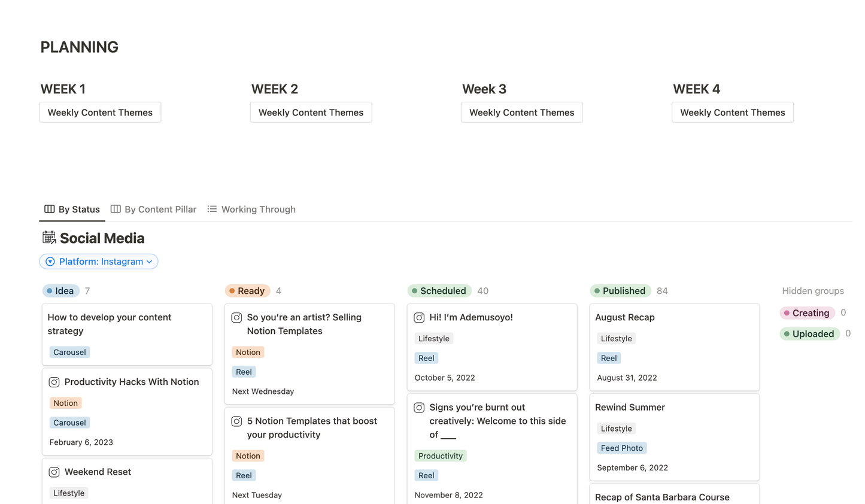This screenshot has width=865, height=504.
Task: Open Week 4 Weekly Content Themes button
Action: click(732, 113)
